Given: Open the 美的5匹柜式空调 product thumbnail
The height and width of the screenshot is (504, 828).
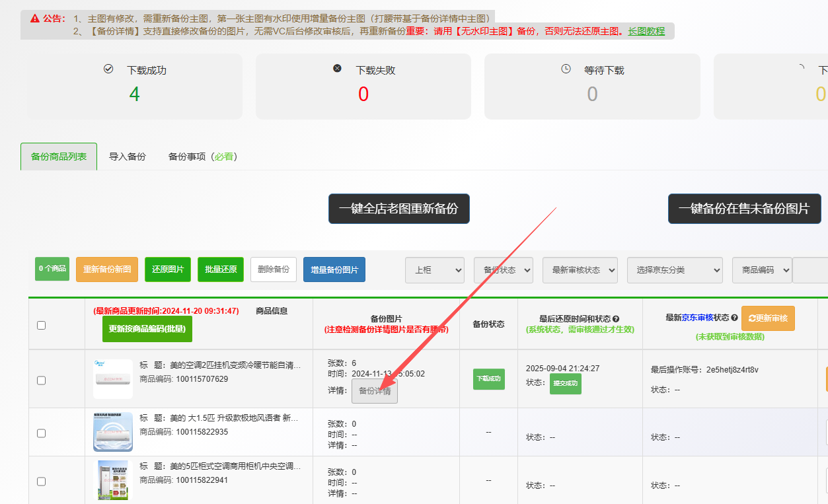Looking at the screenshot, I should 112,480.
